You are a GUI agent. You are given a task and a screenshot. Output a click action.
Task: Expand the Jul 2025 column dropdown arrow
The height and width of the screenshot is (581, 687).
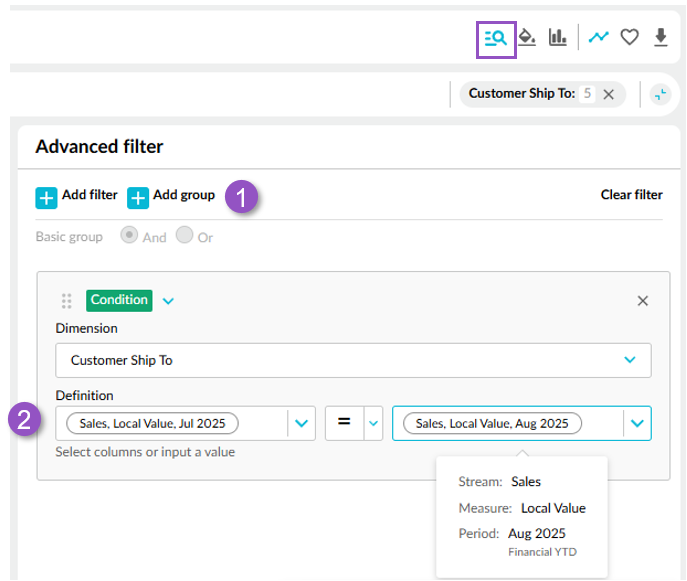click(301, 423)
